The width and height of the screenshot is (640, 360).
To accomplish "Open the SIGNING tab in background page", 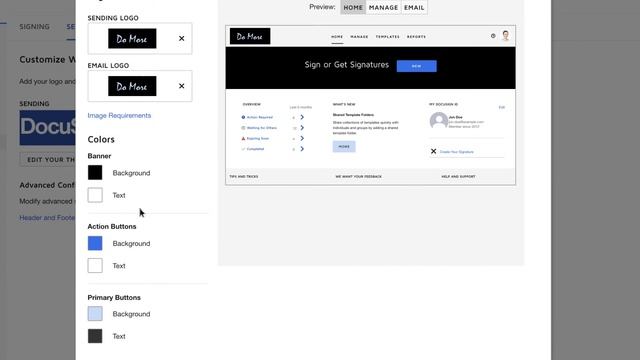I will click(x=34, y=27).
